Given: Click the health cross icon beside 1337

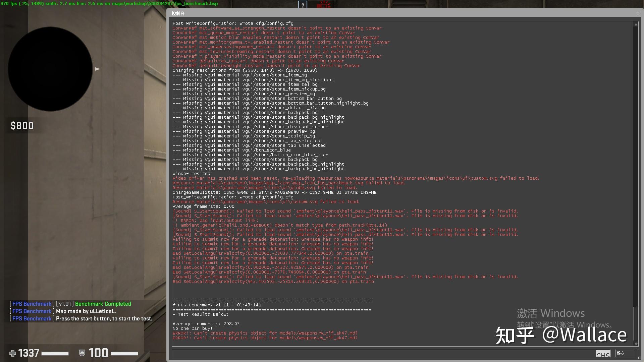Looking at the screenshot, I should (13, 353).
